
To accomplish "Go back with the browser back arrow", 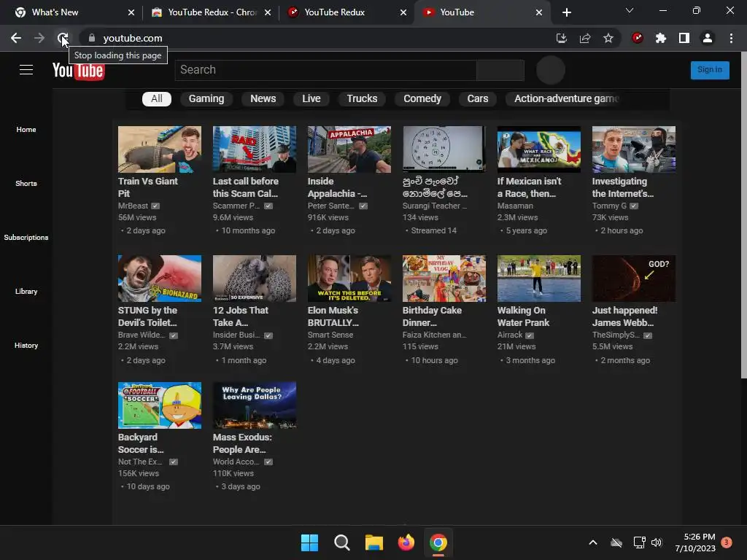I will coord(16,38).
